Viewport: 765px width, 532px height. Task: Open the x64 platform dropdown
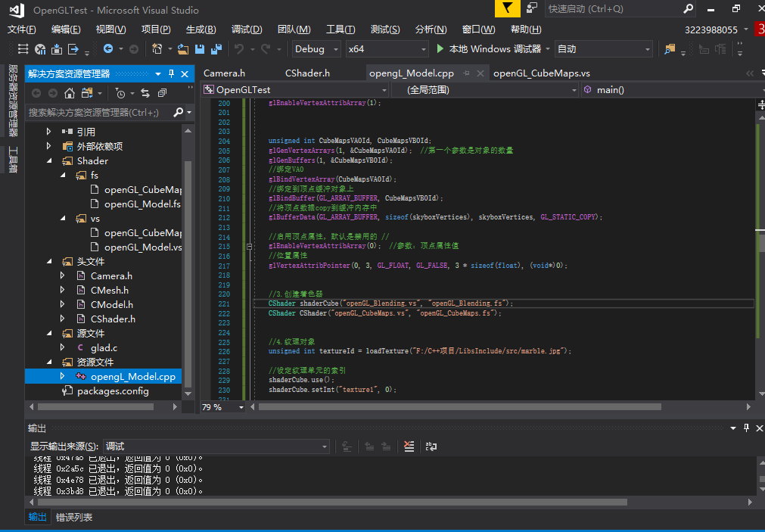tap(386, 49)
